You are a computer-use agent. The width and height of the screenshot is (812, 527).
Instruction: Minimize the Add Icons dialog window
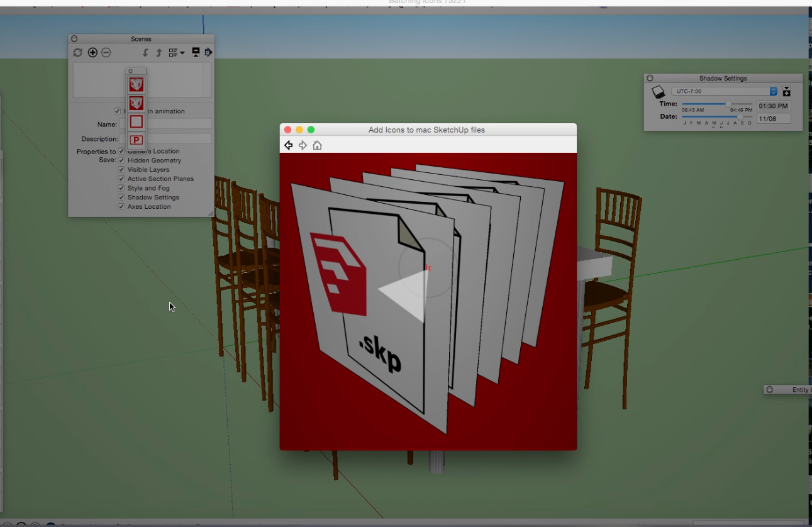pos(299,130)
